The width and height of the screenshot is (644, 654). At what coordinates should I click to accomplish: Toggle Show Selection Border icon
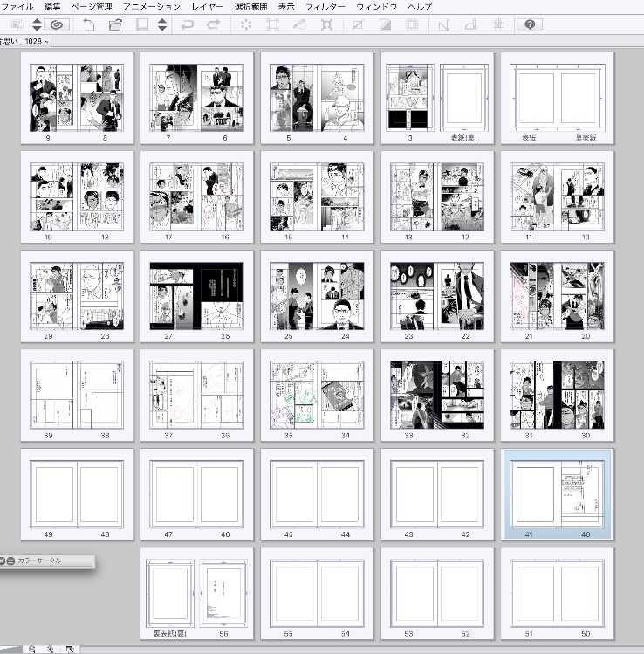pyautogui.click(x=412, y=24)
